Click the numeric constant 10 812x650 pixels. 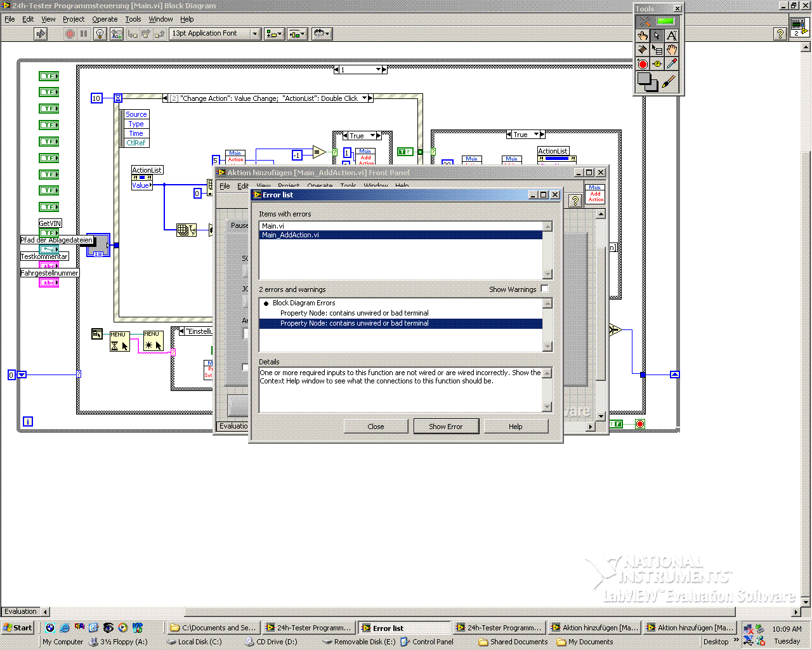(96, 98)
